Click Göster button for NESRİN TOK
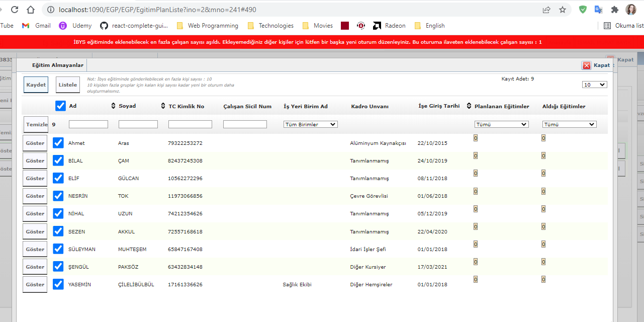 click(x=35, y=196)
